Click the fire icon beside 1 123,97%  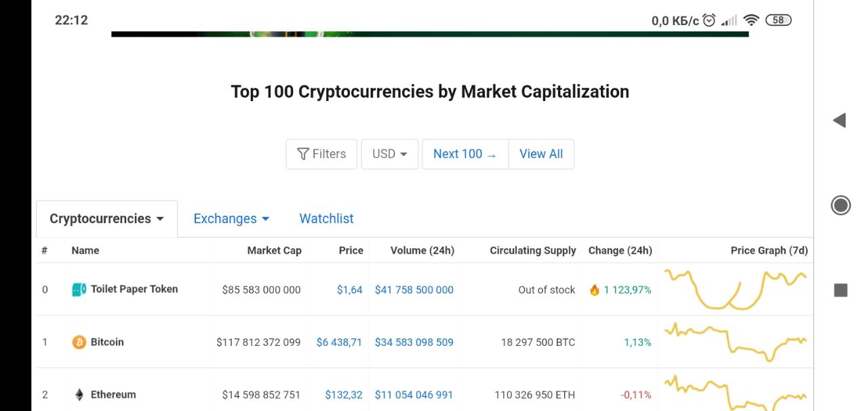click(x=595, y=290)
